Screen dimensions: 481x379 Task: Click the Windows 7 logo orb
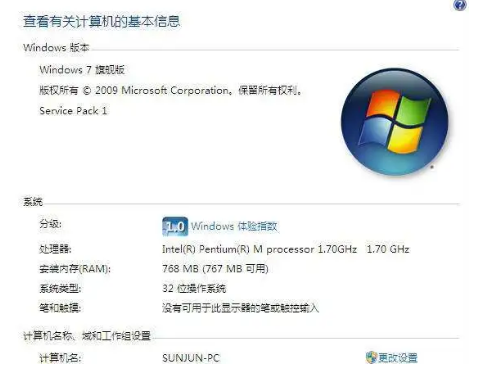(x=394, y=122)
